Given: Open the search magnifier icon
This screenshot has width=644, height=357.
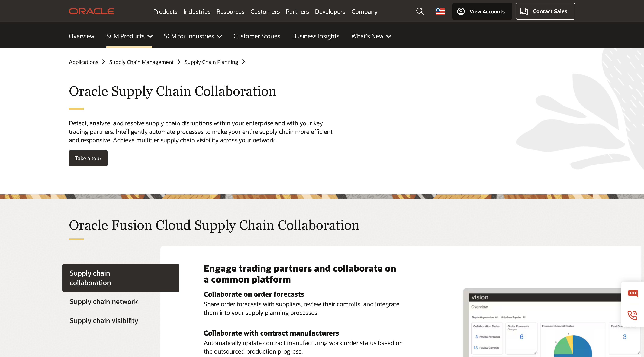Looking at the screenshot, I should coord(420,11).
